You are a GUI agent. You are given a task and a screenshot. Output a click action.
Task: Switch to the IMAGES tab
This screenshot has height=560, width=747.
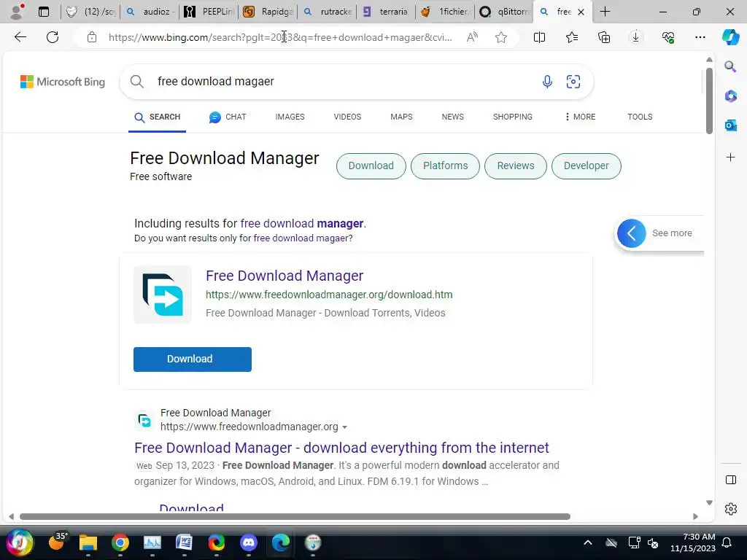click(290, 117)
